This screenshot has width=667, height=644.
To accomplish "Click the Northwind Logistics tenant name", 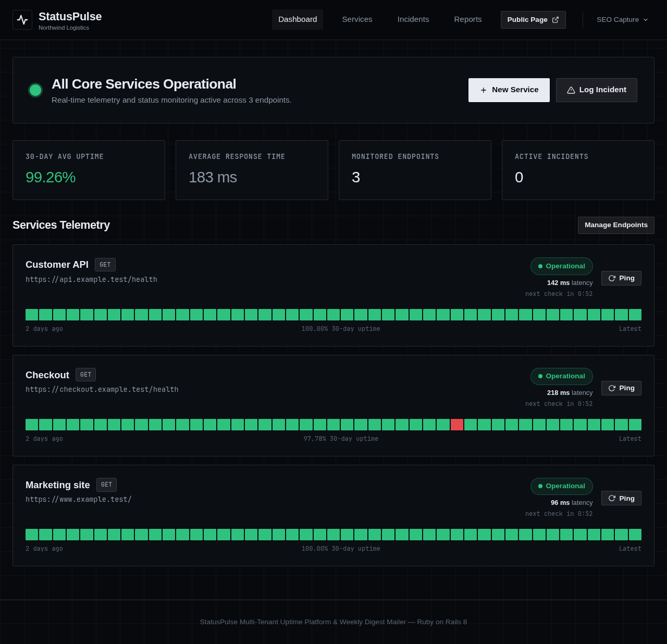I will (x=64, y=28).
